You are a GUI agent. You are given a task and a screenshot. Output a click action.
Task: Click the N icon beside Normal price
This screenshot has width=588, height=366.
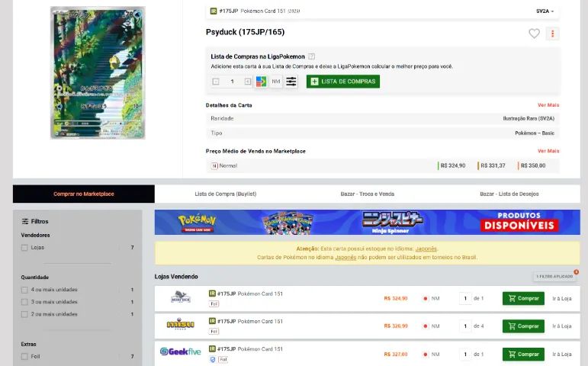(x=214, y=165)
